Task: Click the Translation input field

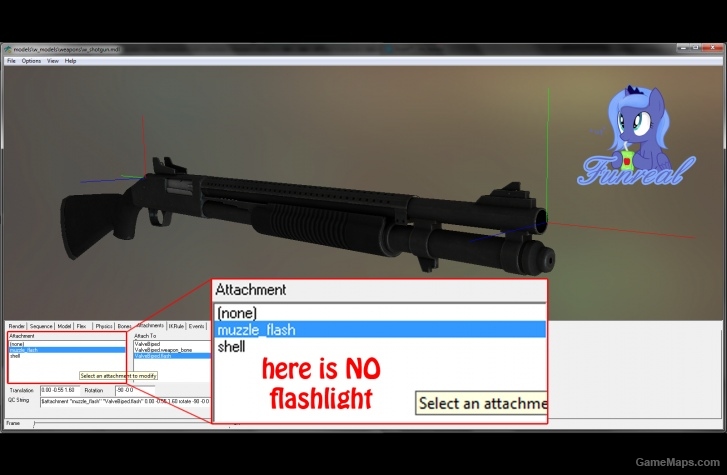Action: (60, 390)
